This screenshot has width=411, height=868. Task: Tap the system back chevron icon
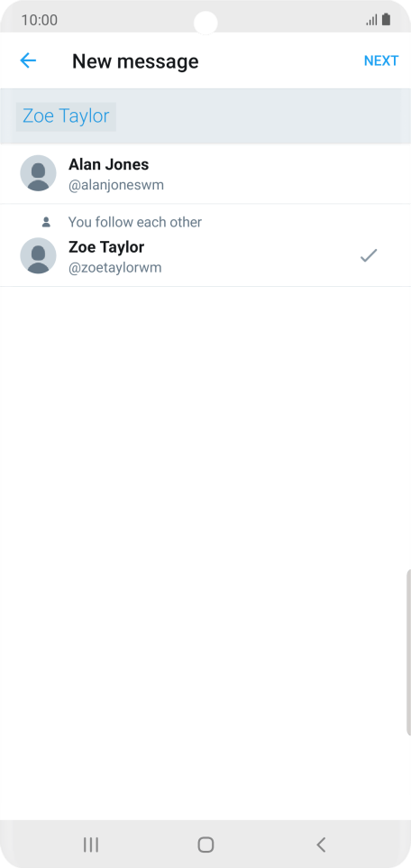pos(321,845)
